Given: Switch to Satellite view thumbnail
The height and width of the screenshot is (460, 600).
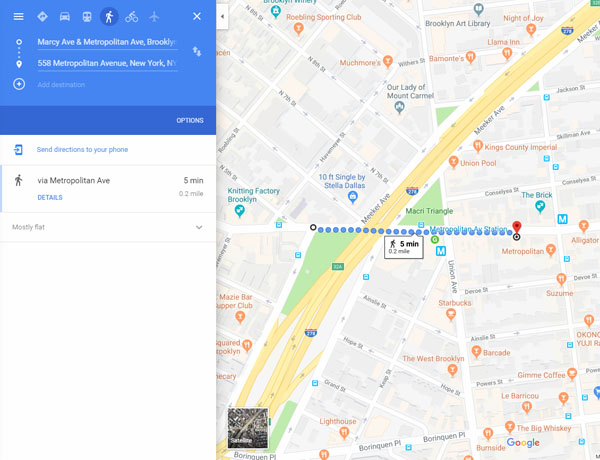Looking at the screenshot, I should [x=248, y=428].
